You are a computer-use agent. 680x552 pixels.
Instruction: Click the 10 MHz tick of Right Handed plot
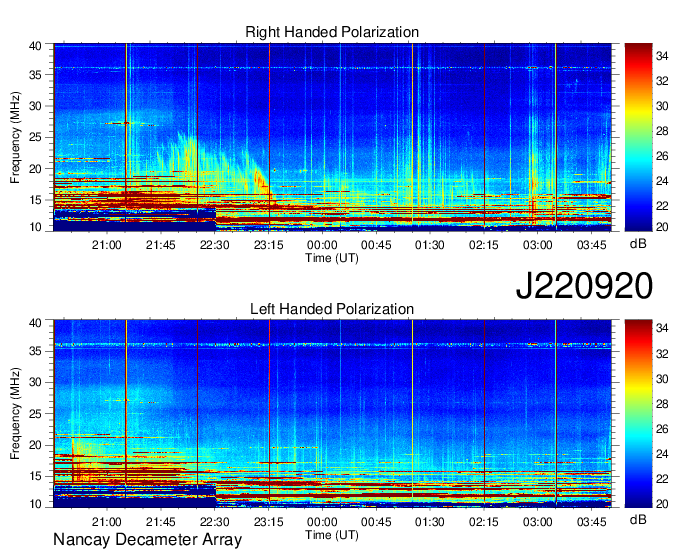tap(35, 227)
